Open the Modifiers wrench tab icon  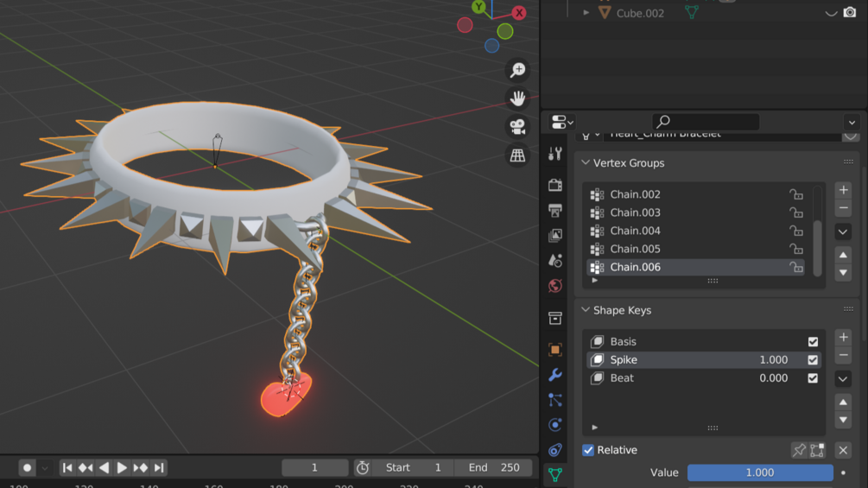555,375
